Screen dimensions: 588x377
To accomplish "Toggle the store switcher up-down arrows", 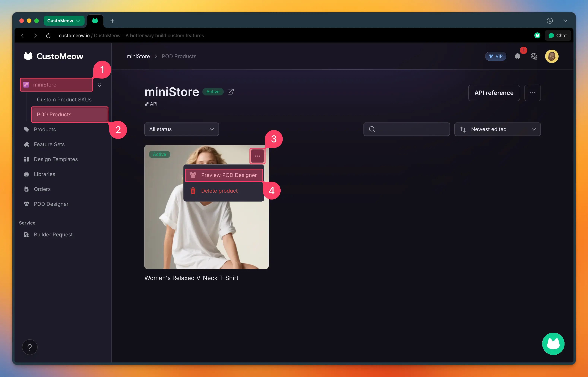I will pos(99,85).
